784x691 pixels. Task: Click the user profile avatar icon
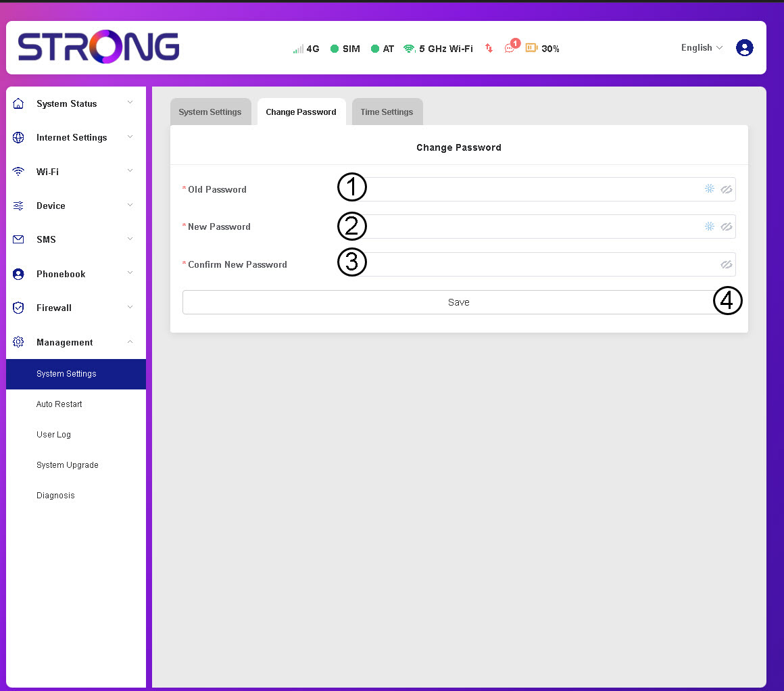744,48
